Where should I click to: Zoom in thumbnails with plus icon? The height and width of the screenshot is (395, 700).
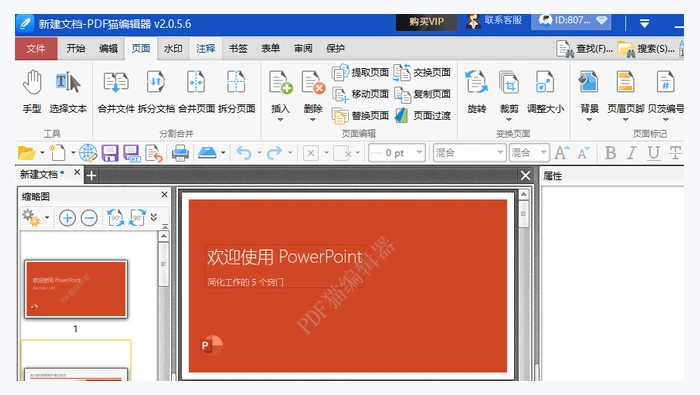pyautogui.click(x=67, y=218)
